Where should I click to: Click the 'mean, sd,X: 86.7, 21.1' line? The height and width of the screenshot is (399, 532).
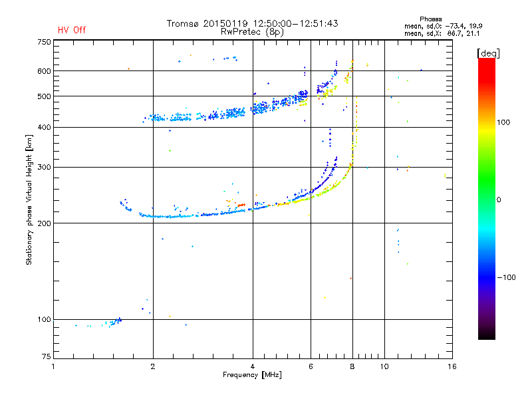(x=442, y=33)
